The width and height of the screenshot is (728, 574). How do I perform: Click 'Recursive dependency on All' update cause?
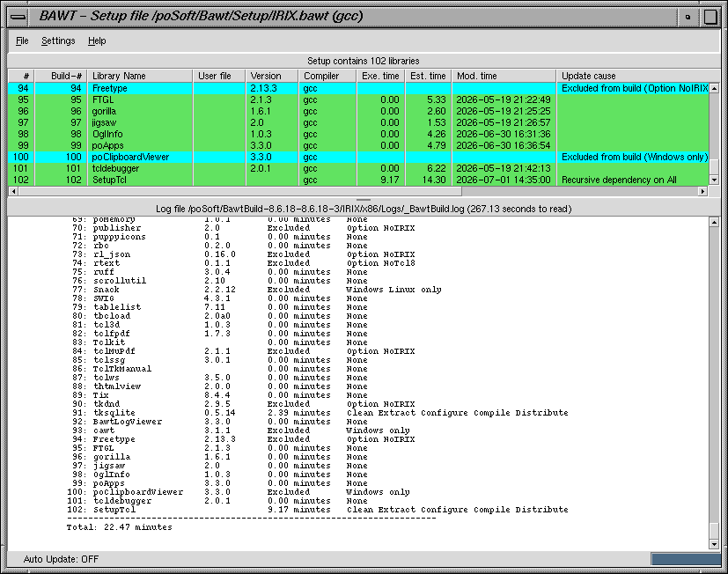(x=619, y=180)
